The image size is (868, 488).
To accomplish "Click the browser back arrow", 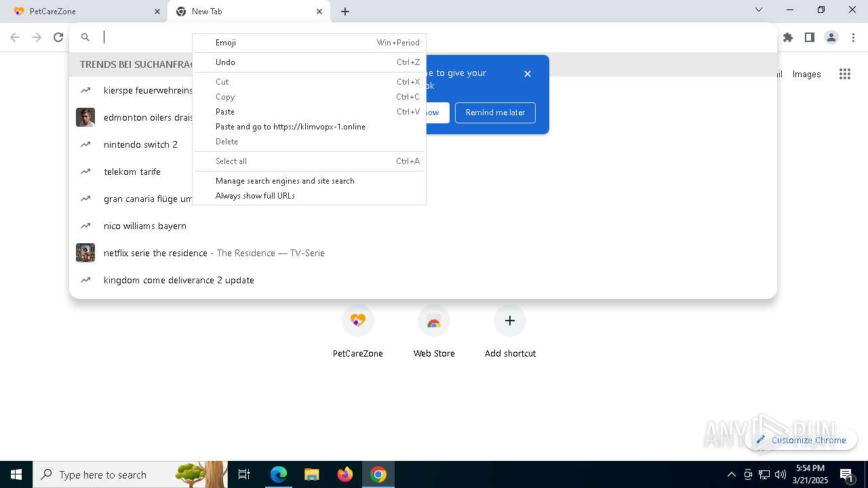I will [x=15, y=37].
